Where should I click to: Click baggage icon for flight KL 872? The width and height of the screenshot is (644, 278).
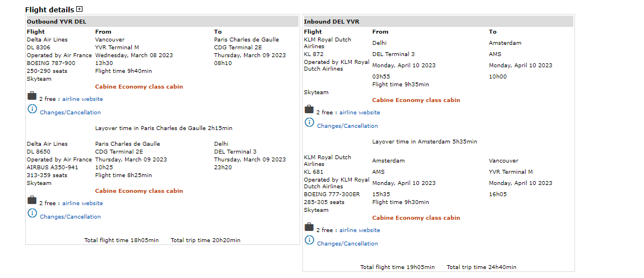309,109
